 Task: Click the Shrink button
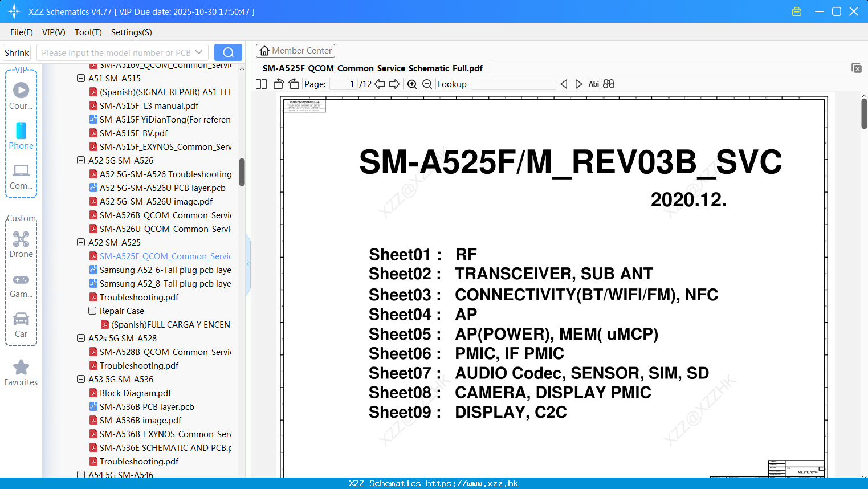click(17, 52)
